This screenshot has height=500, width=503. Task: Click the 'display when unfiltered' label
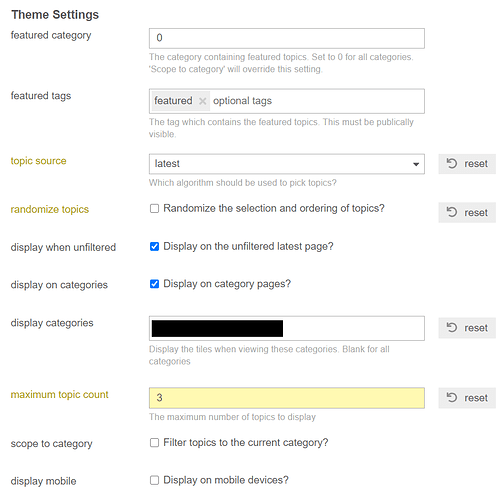coord(63,247)
